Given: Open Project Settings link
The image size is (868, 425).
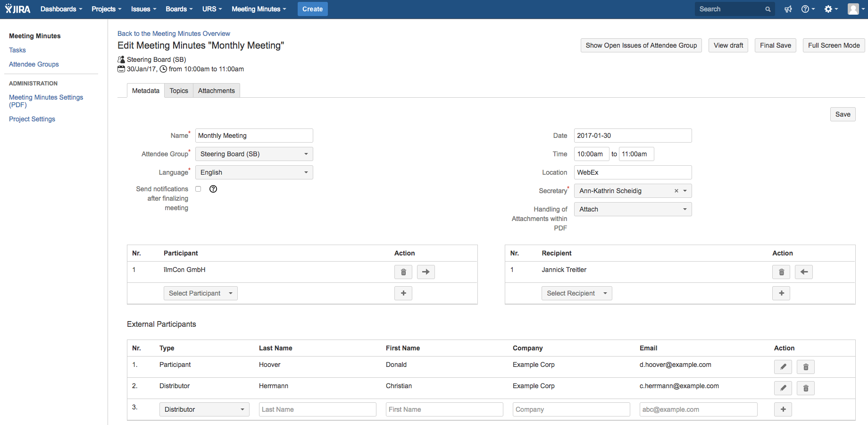Looking at the screenshot, I should (x=32, y=119).
